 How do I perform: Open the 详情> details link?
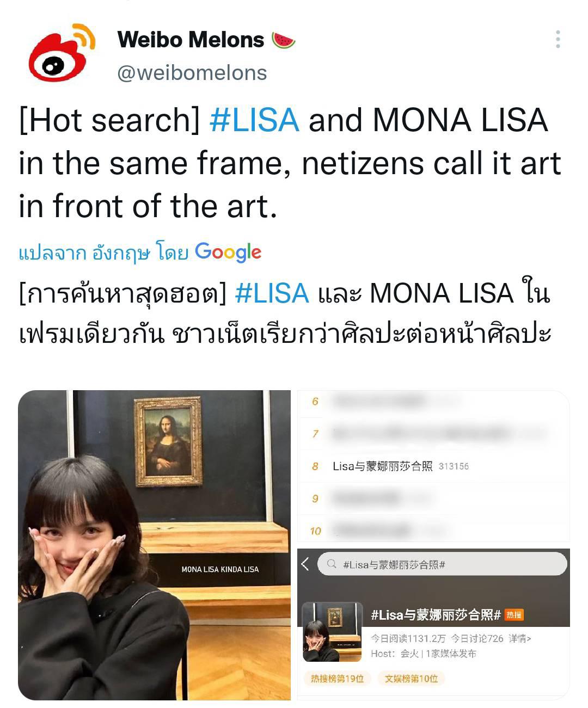pyautogui.click(x=520, y=638)
